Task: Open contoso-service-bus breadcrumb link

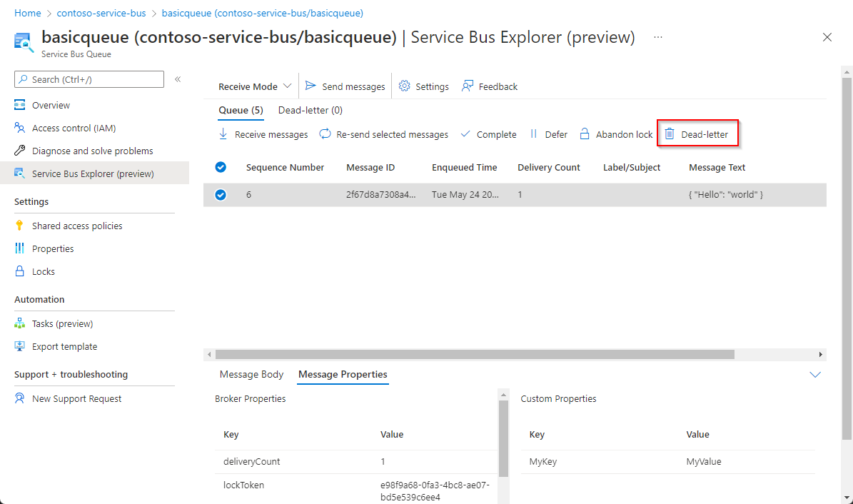Action: [x=101, y=13]
